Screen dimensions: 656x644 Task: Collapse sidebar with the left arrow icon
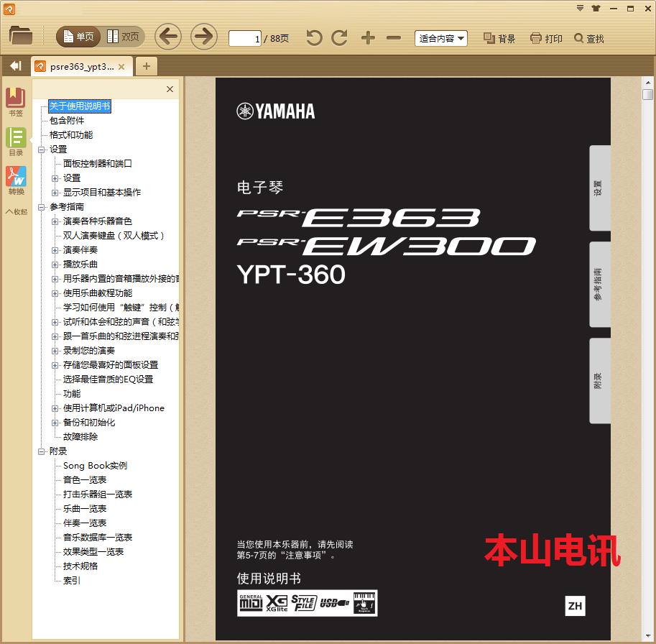(x=16, y=65)
